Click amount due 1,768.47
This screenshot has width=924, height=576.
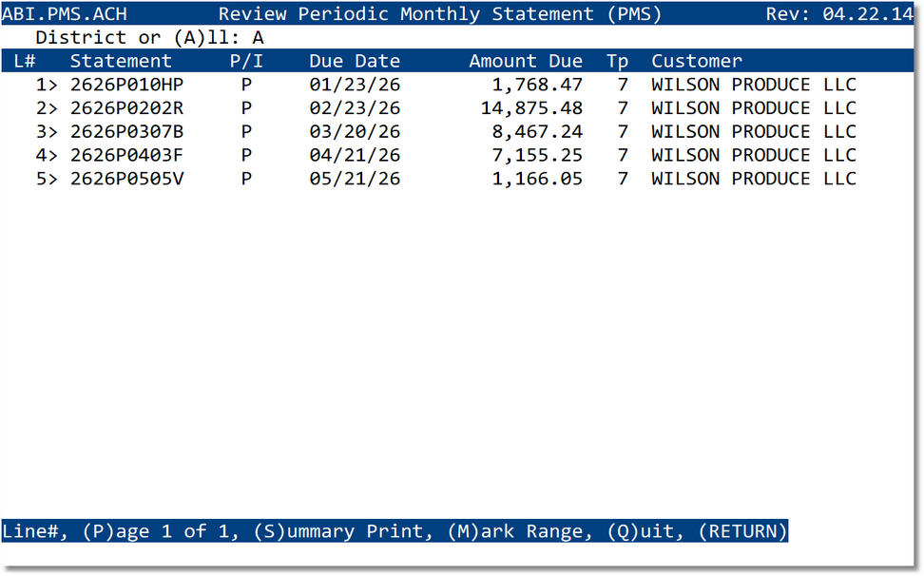click(x=537, y=85)
